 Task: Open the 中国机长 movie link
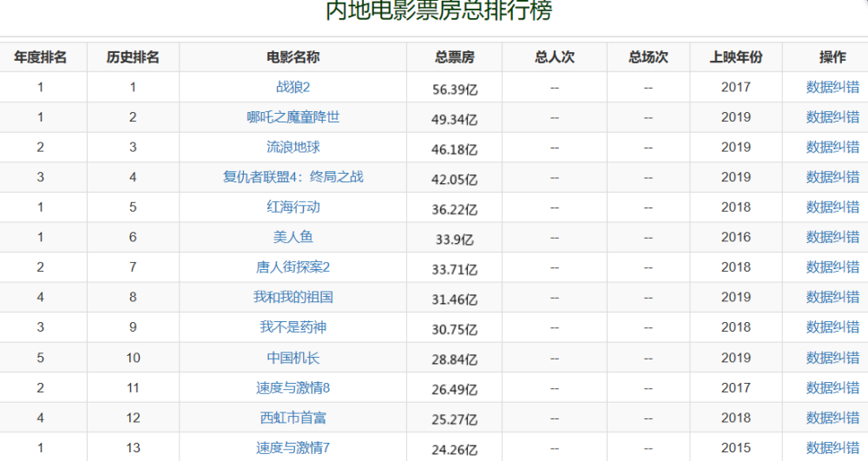[x=293, y=358]
